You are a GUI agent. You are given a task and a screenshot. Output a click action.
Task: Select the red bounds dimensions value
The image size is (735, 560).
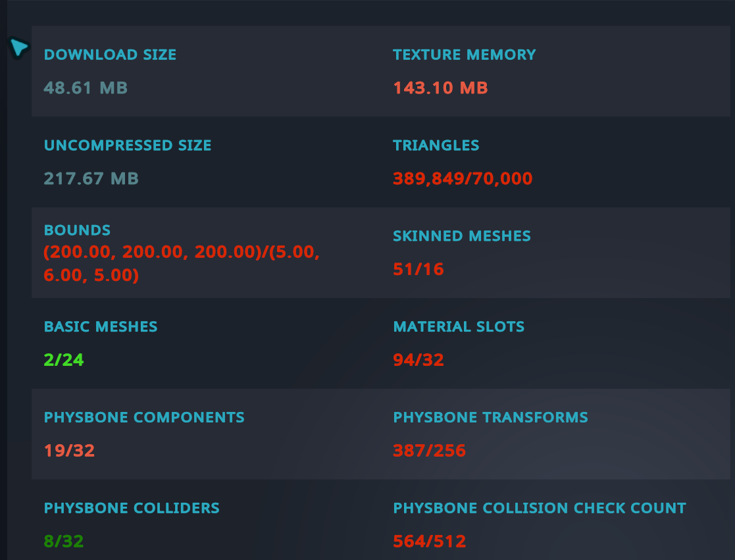click(182, 264)
